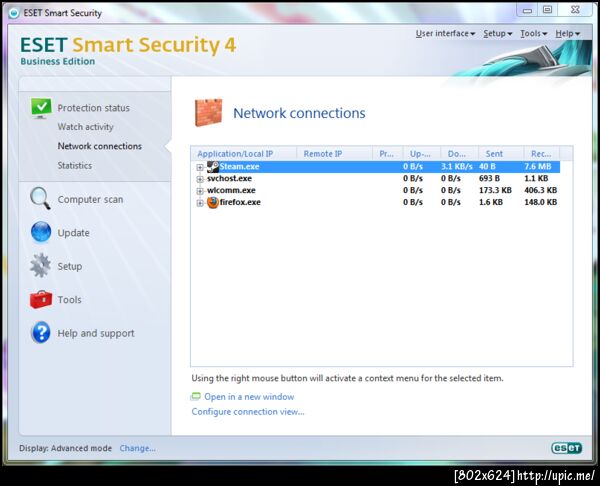
Task: Expand the svchost.exe connection tree
Action: pos(200,179)
